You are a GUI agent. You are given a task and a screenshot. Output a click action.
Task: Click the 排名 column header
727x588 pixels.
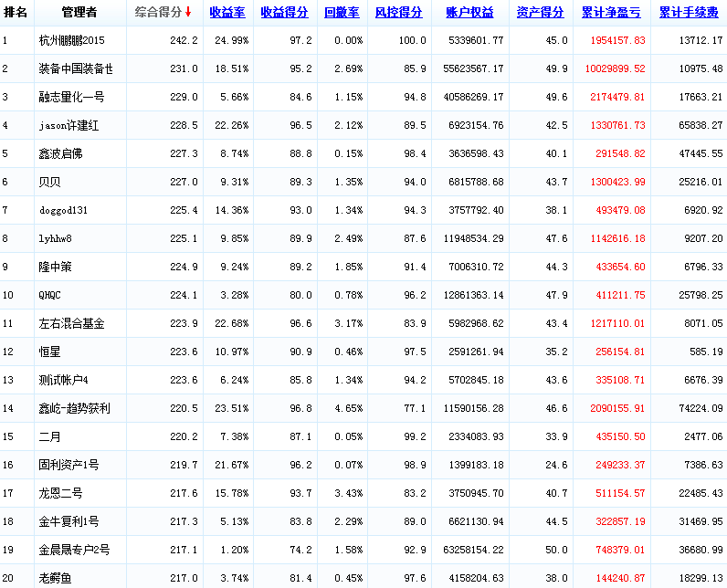pyautogui.click(x=16, y=13)
